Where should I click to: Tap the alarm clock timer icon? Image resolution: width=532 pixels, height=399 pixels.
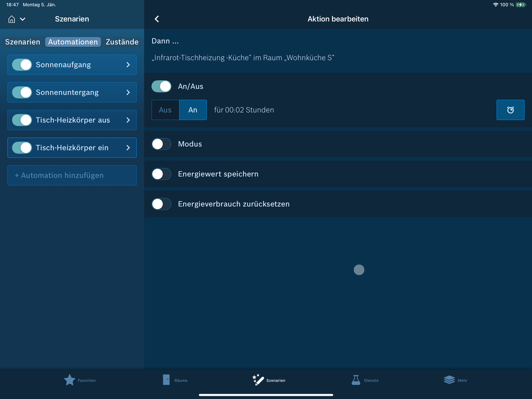510,110
